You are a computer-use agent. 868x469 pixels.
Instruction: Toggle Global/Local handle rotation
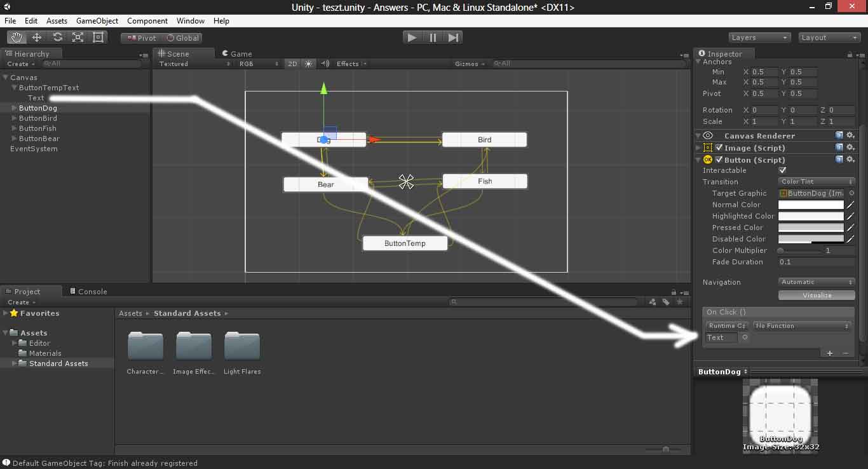point(183,38)
